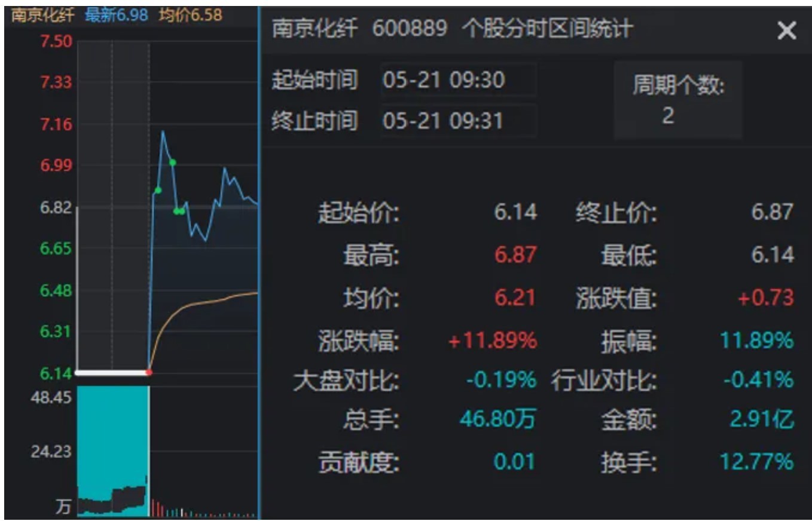The image size is (812, 521).
Task: Select the 涨跌值 value +0.73
Action: click(x=765, y=298)
